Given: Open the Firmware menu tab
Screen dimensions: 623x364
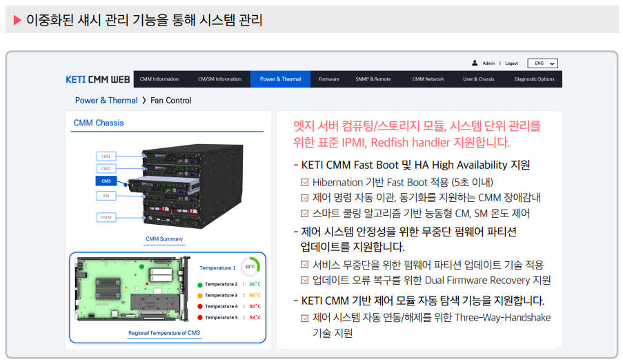Looking at the screenshot, I should [328, 79].
